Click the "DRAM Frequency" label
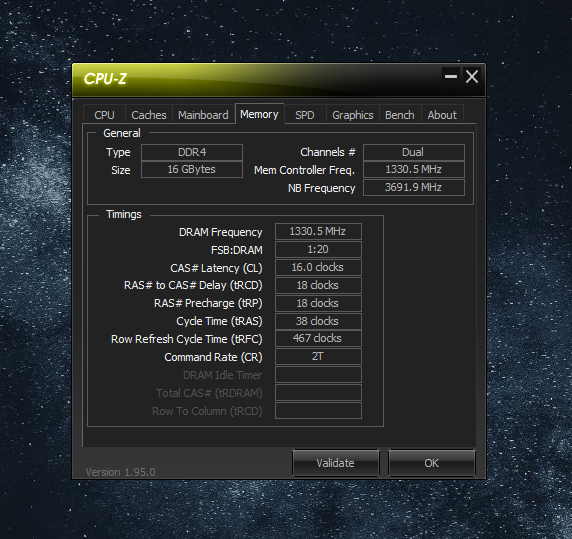 pyautogui.click(x=221, y=232)
